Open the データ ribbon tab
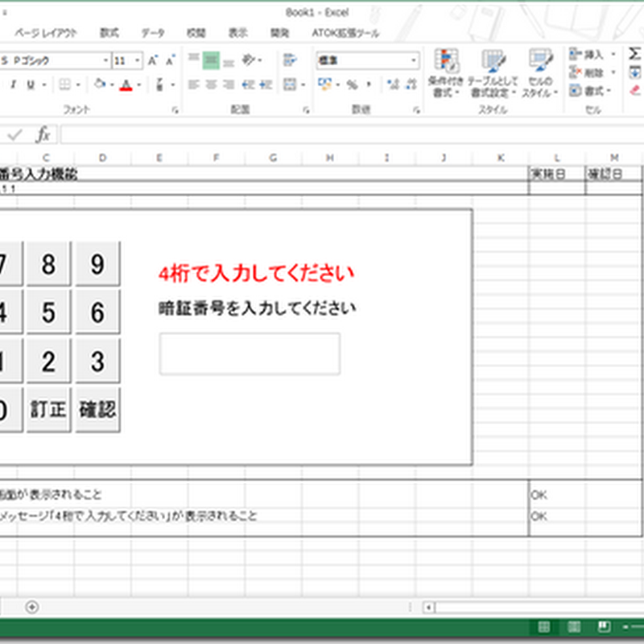This screenshot has width=644, height=644. (x=153, y=33)
